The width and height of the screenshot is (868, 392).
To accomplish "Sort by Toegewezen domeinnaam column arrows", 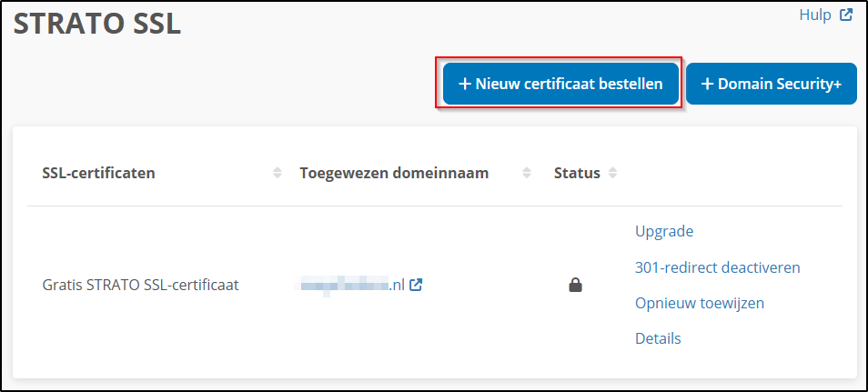I will tap(527, 174).
